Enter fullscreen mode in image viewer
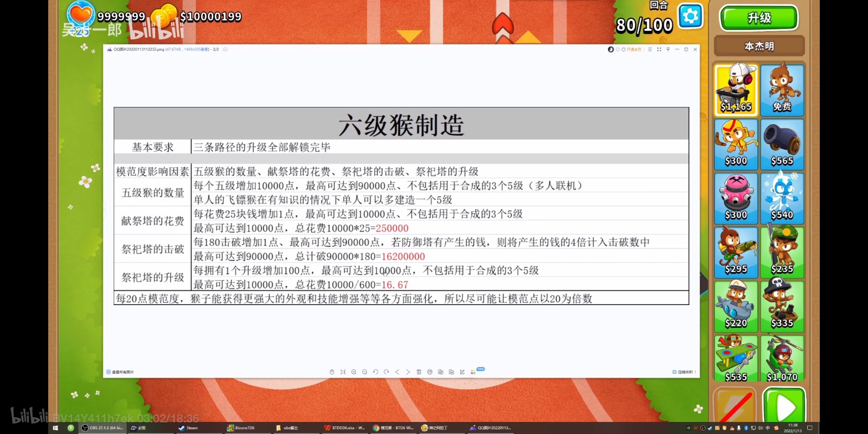 pos(659,49)
